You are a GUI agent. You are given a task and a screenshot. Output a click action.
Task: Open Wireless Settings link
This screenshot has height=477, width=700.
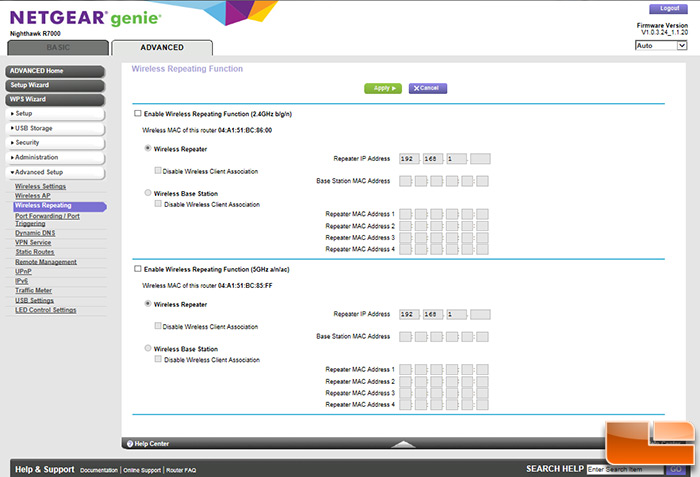(x=41, y=186)
